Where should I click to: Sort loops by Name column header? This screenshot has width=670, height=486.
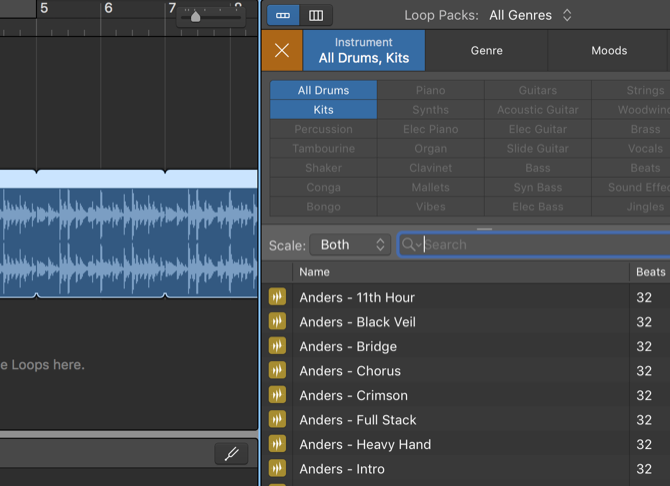click(x=460, y=272)
